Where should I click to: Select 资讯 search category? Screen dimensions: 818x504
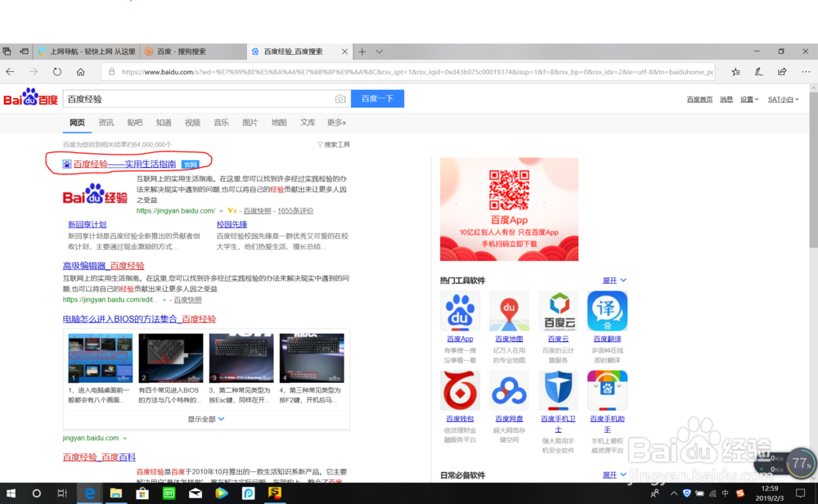(x=106, y=123)
